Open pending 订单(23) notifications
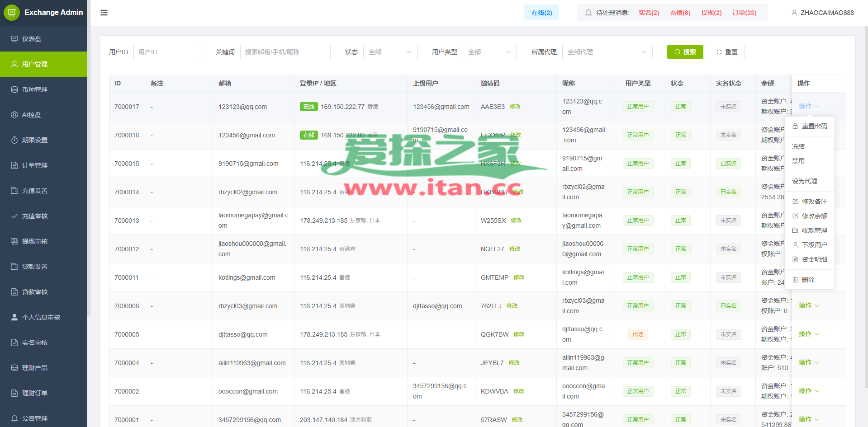Viewport: 868px width, 427px height. click(x=744, y=13)
